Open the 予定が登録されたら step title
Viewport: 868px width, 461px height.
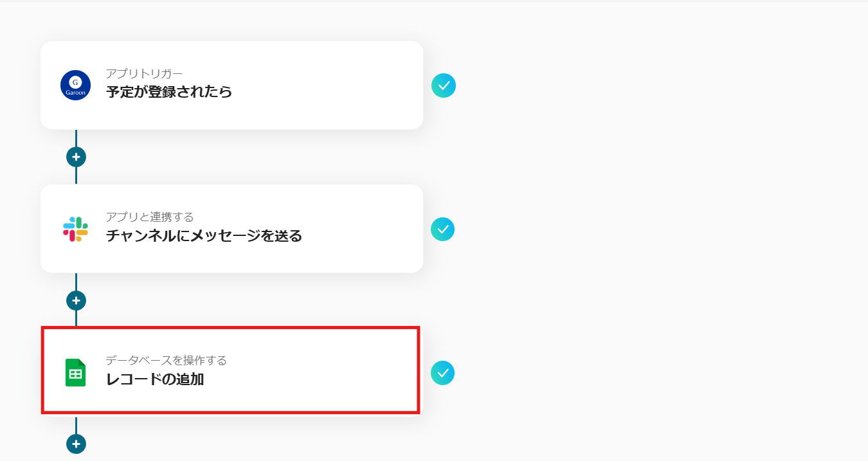pos(168,92)
